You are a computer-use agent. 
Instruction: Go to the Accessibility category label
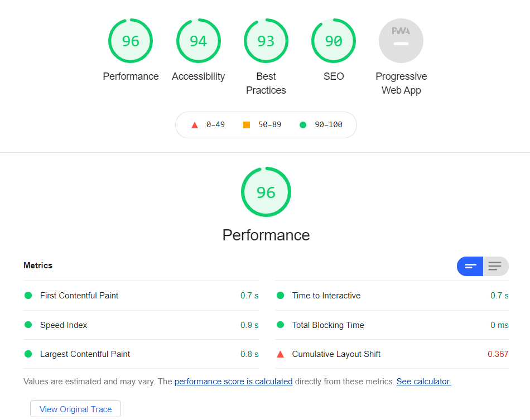tap(198, 76)
